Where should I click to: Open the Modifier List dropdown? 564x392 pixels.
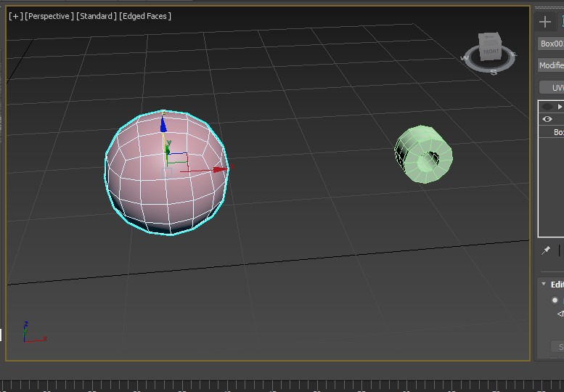coord(552,65)
